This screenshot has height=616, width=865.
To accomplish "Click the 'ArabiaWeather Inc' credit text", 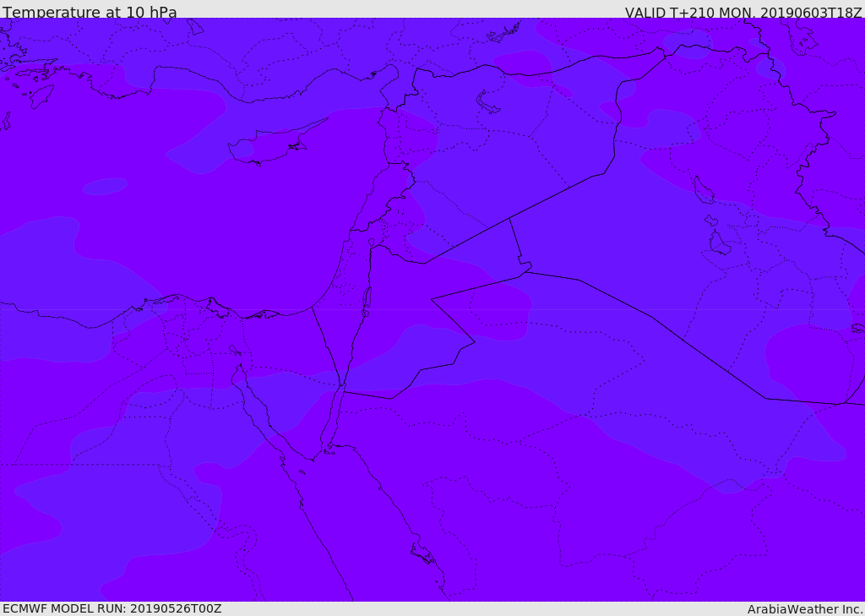I will tap(805, 609).
